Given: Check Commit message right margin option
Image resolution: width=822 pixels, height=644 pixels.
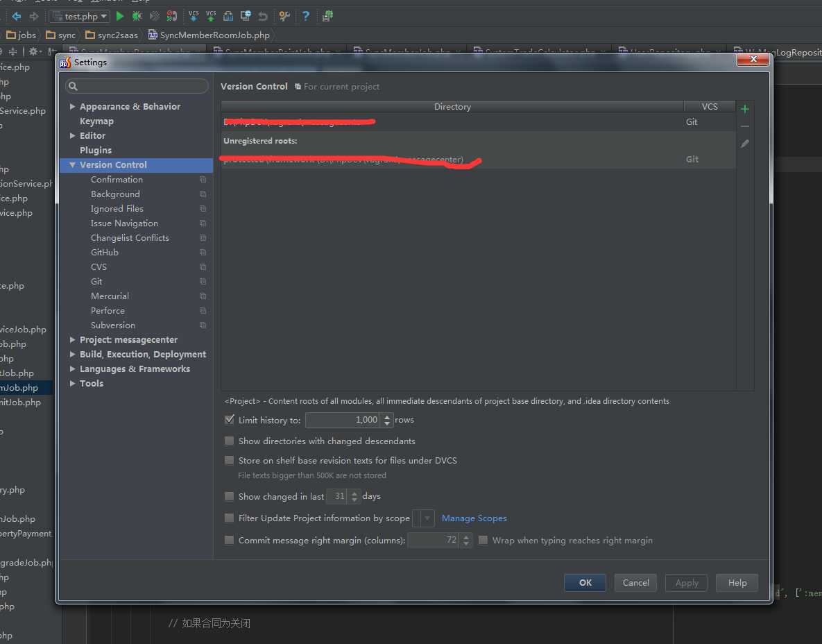Looking at the screenshot, I should click(x=229, y=540).
